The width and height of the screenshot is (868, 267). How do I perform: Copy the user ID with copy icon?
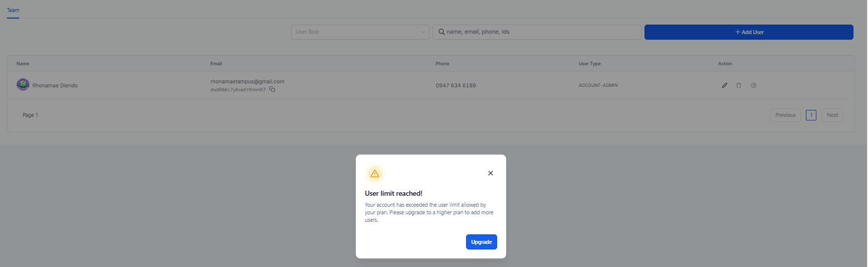(x=272, y=89)
